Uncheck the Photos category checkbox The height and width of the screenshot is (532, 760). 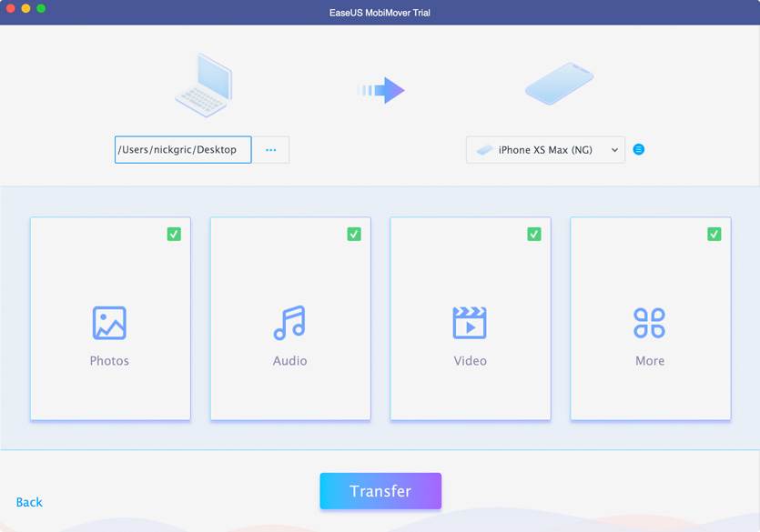point(174,234)
